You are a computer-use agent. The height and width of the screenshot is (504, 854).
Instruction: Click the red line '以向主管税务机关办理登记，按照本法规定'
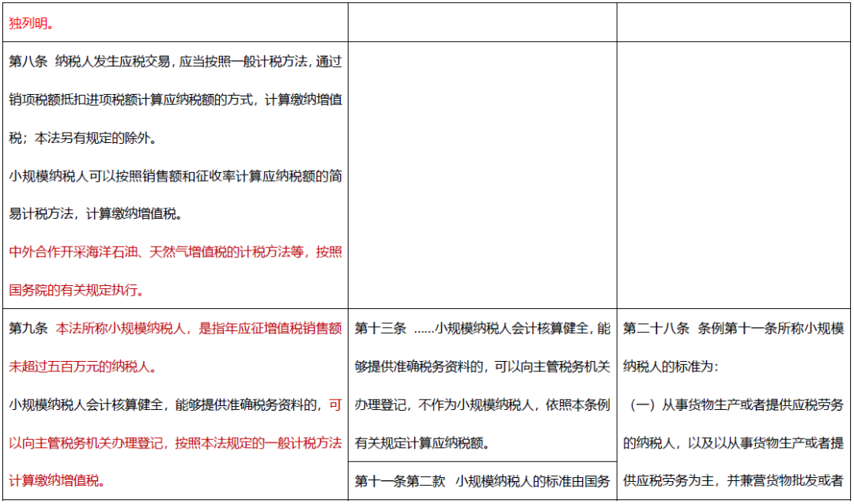176,442
